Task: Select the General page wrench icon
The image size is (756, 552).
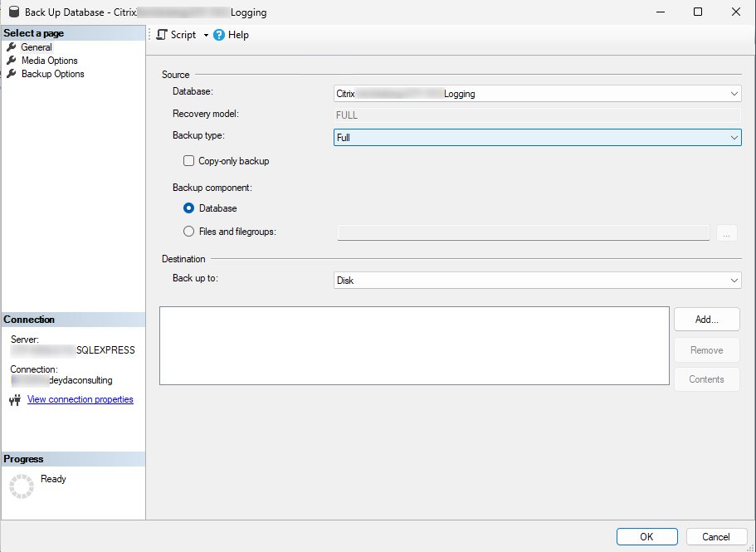Action: pos(12,47)
